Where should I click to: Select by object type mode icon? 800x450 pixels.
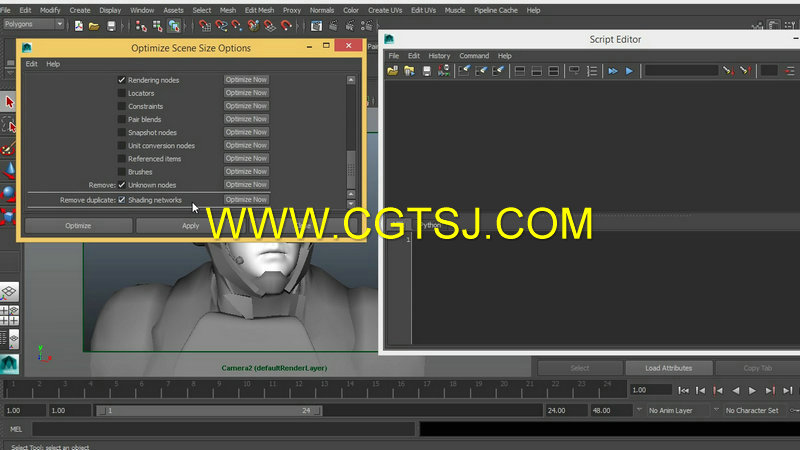click(157, 26)
